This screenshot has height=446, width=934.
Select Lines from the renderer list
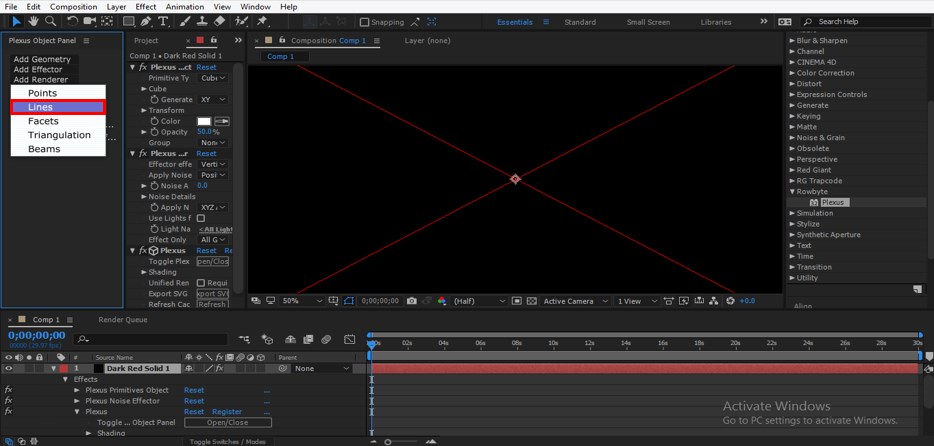point(58,107)
